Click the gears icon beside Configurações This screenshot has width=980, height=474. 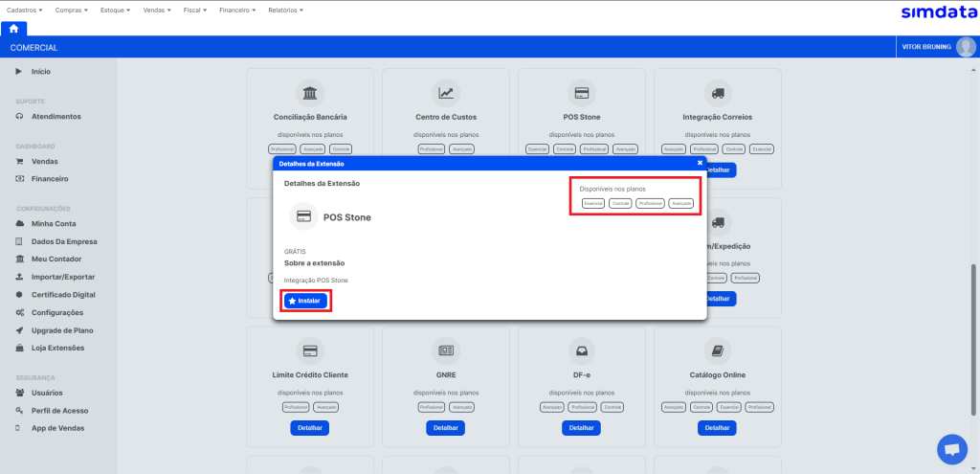click(x=19, y=313)
